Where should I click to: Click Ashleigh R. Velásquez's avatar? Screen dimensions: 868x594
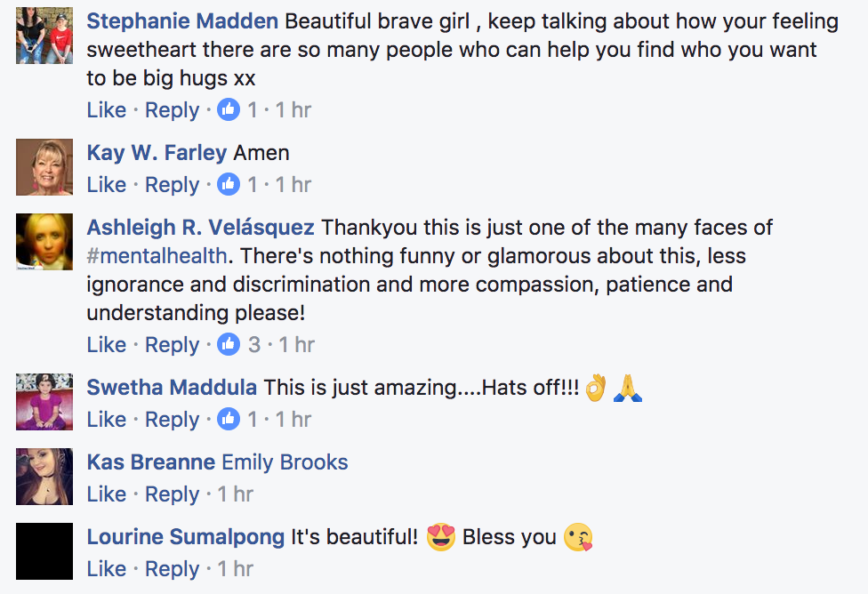click(x=44, y=242)
